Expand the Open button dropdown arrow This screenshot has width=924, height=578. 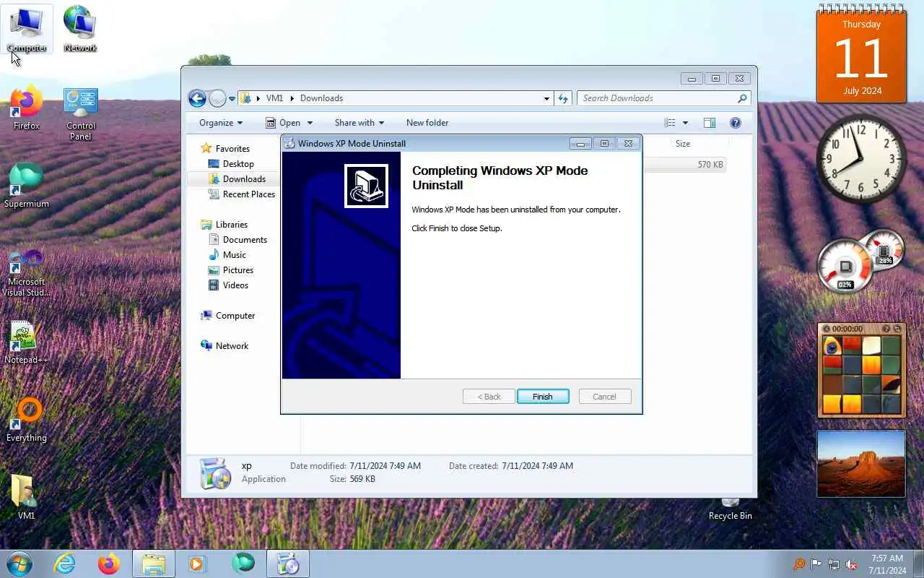pyautogui.click(x=310, y=123)
